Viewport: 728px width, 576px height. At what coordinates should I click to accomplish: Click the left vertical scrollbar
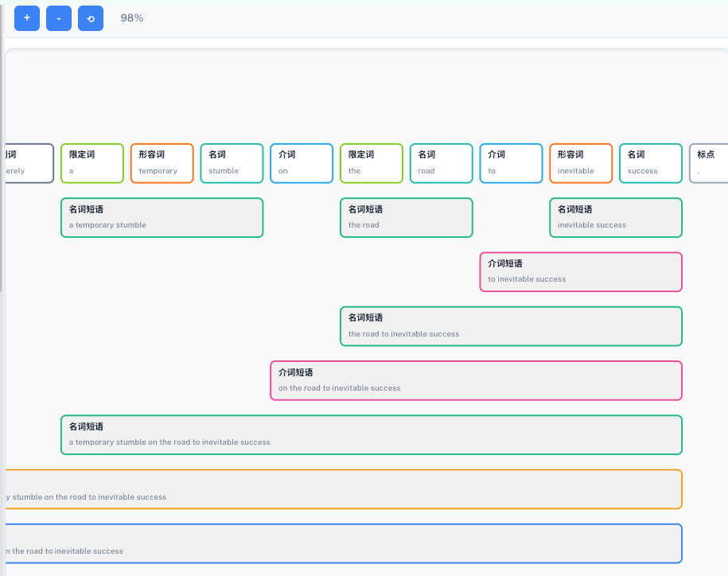click(x=1, y=149)
